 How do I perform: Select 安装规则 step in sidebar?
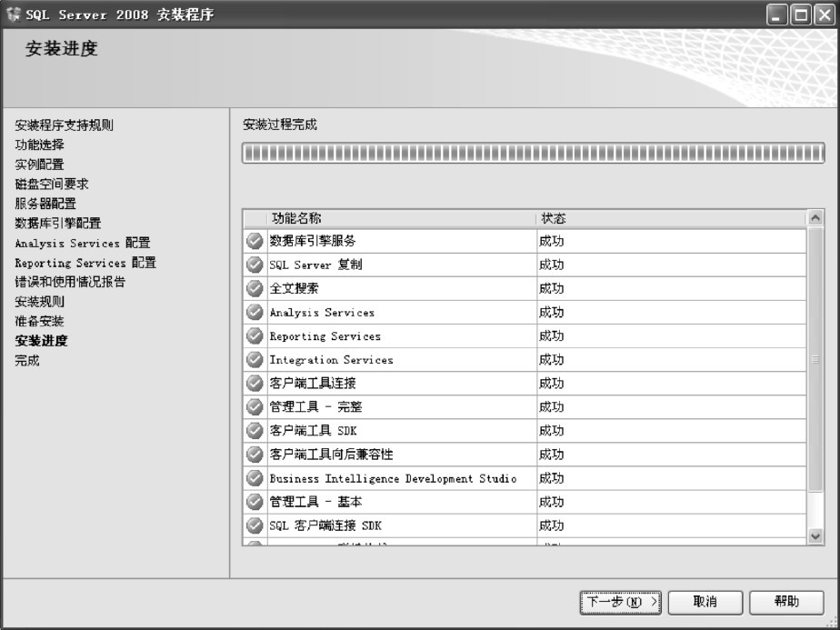click(x=40, y=302)
